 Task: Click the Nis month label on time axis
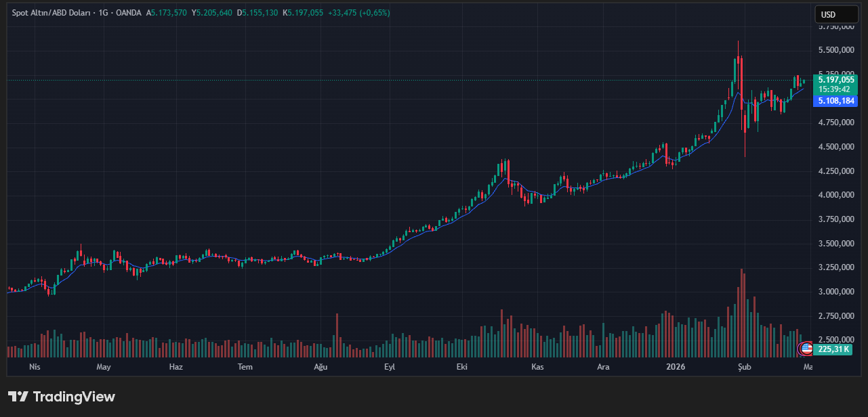[35, 367]
